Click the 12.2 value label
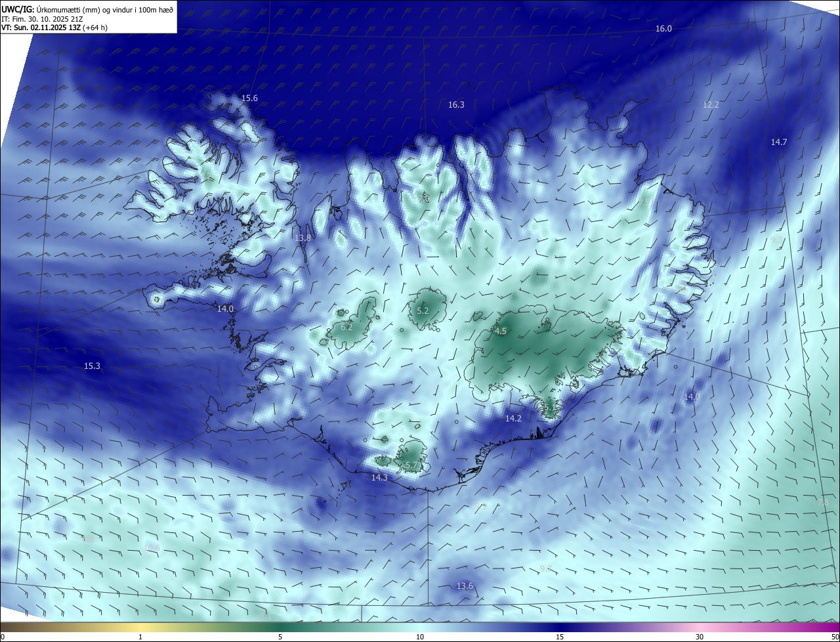Viewport: 840px width, 642px height. click(x=711, y=104)
